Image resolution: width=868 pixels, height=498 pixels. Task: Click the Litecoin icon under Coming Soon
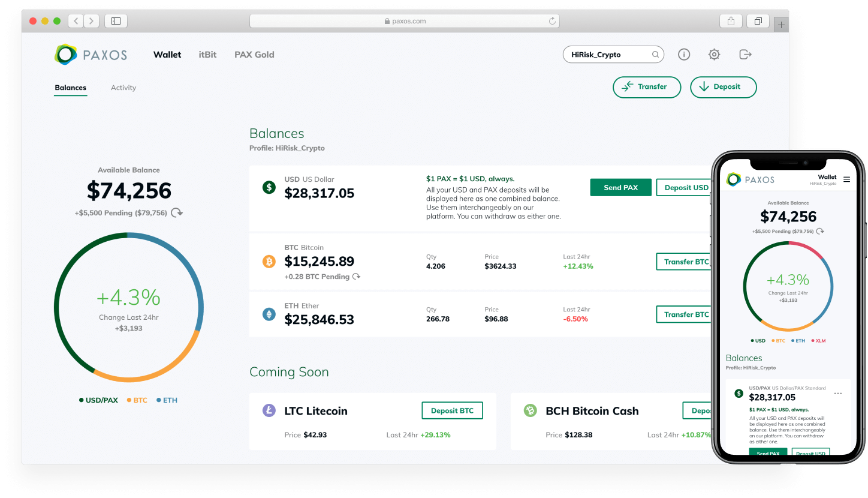(269, 411)
